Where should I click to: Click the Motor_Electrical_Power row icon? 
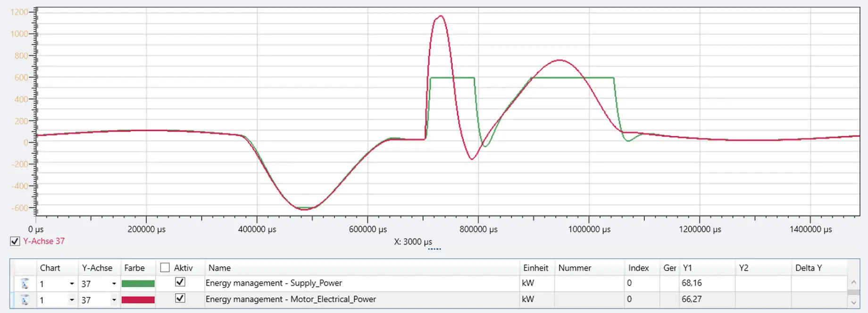click(x=25, y=300)
